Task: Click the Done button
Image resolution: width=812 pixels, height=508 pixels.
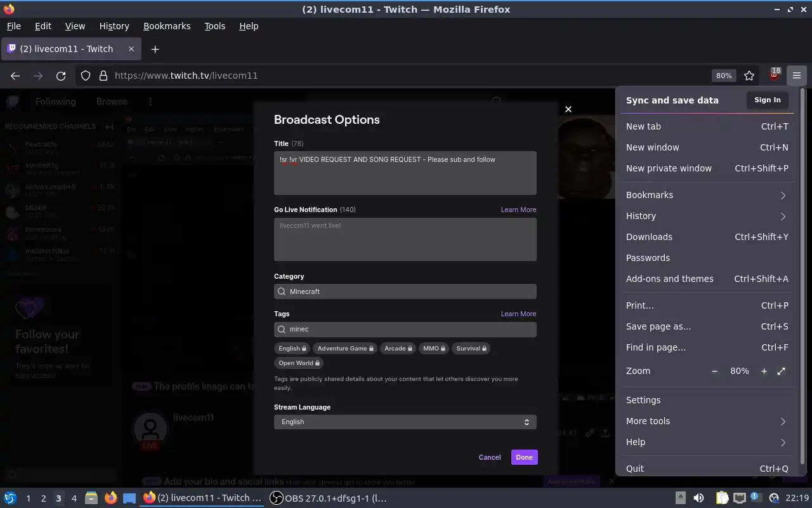Action: pyautogui.click(x=524, y=457)
